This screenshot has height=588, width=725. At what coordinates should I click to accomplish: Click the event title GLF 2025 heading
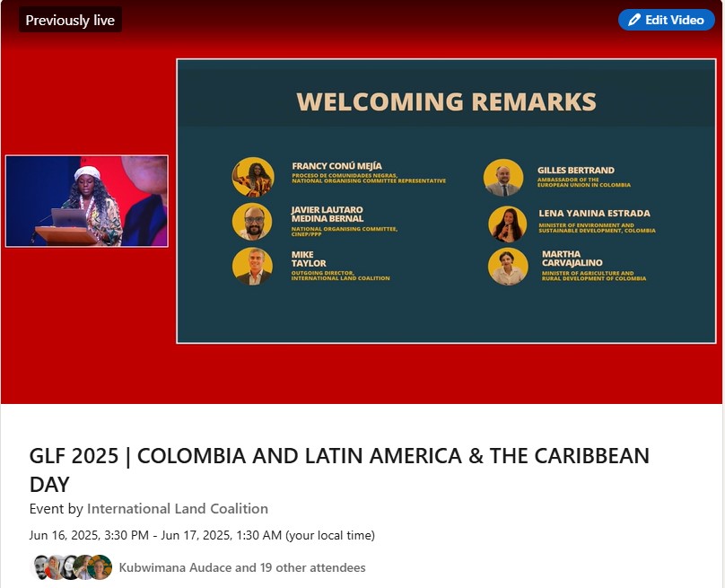(339, 470)
